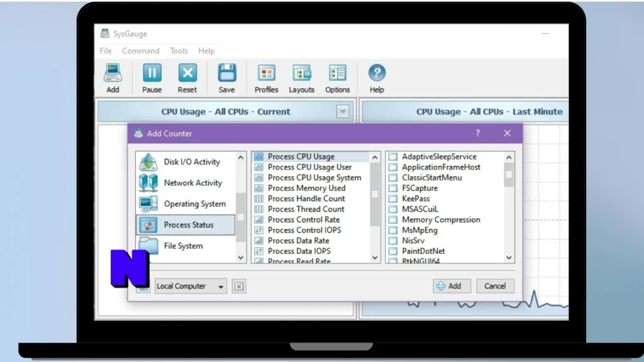Pause monitoring with the Pause icon
The height and width of the screenshot is (362, 644).
pyautogui.click(x=152, y=73)
